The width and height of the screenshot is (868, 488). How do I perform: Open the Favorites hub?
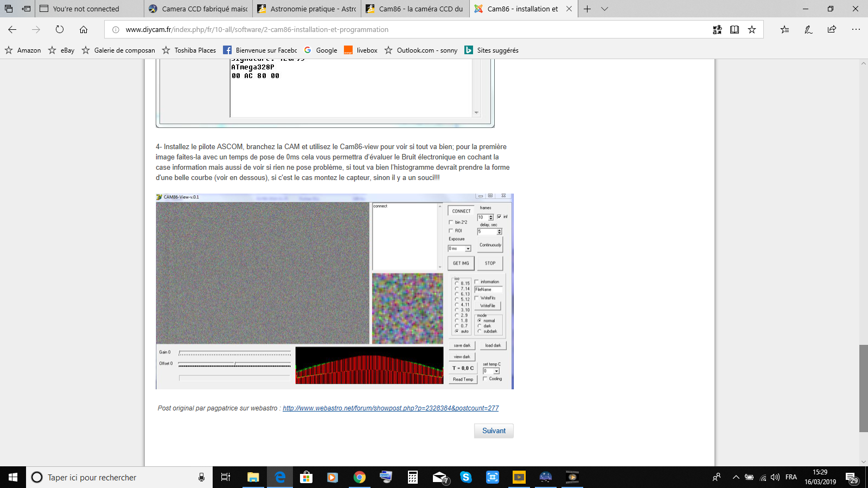tap(784, 30)
